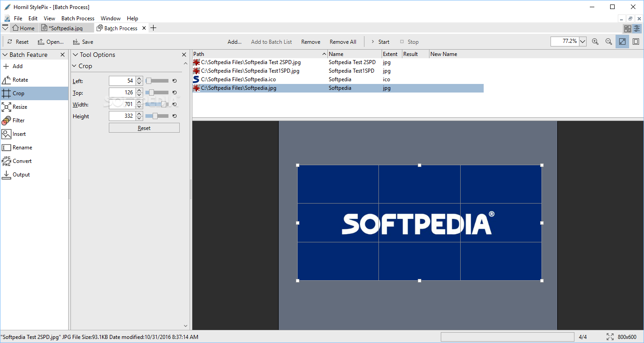Select the Crop batch feature

pos(34,93)
